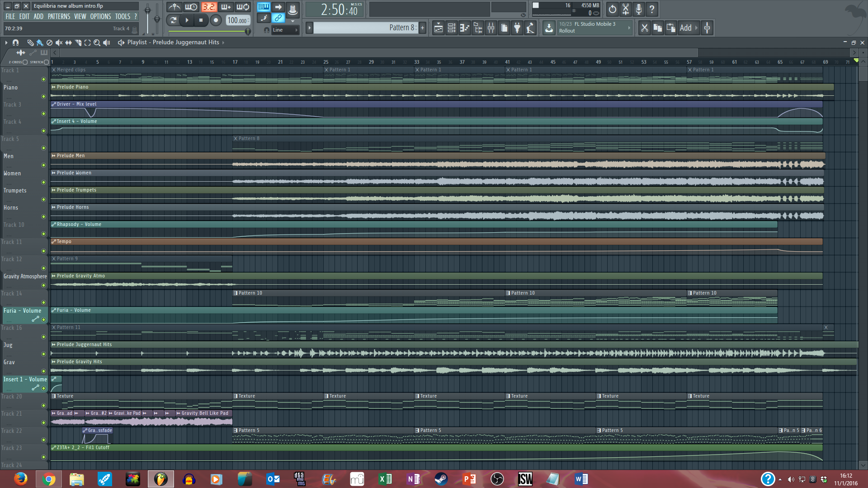Open undo history icon

click(x=612, y=9)
